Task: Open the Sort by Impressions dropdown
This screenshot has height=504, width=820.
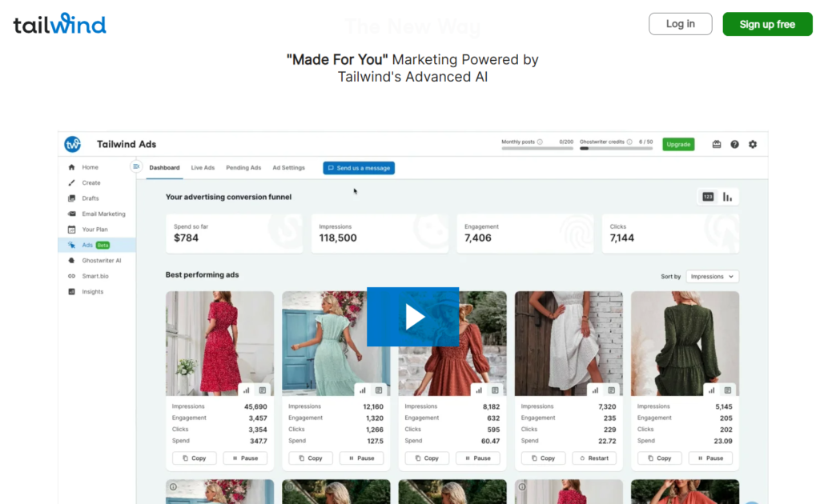Action: click(x=712, y=276)
